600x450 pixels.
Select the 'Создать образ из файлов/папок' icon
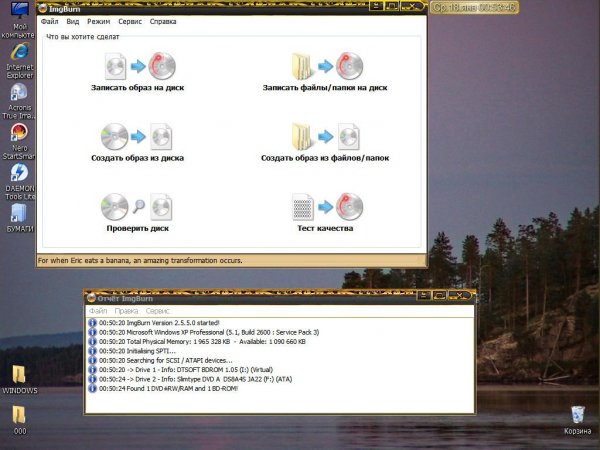(325, 136)
